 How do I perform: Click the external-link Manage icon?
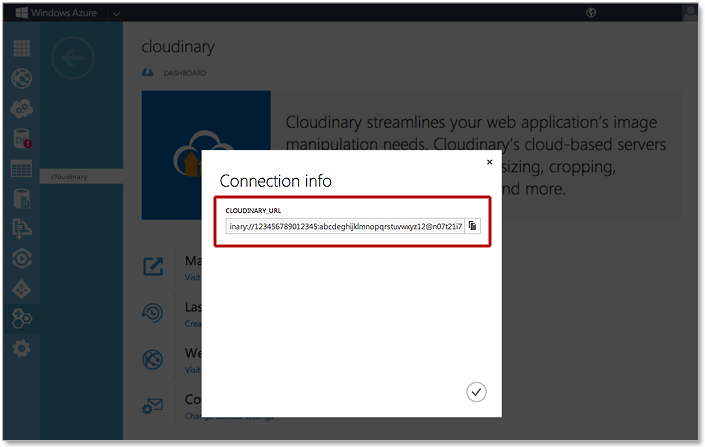point(153,267)
